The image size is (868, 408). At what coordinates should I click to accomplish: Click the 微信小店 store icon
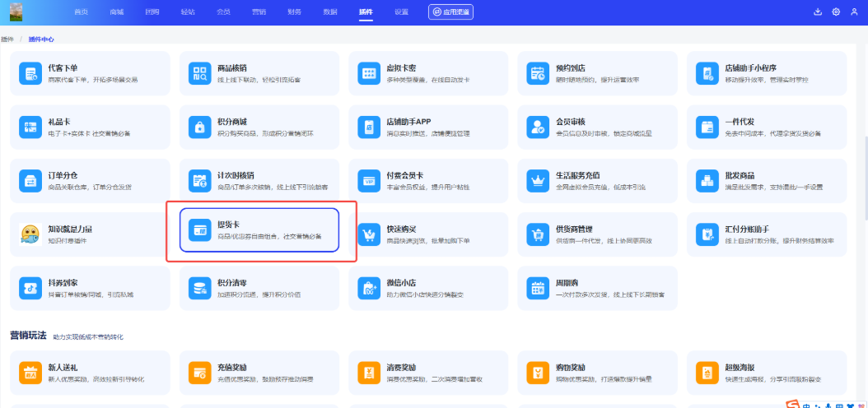[369, 288]
